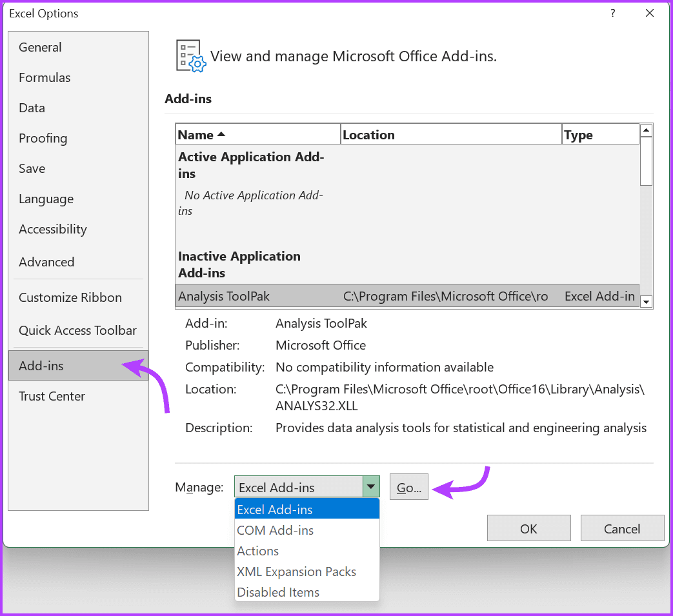Click the scrollbar up arrow
This screenshot has height=616, width=673.
point(646,130)
